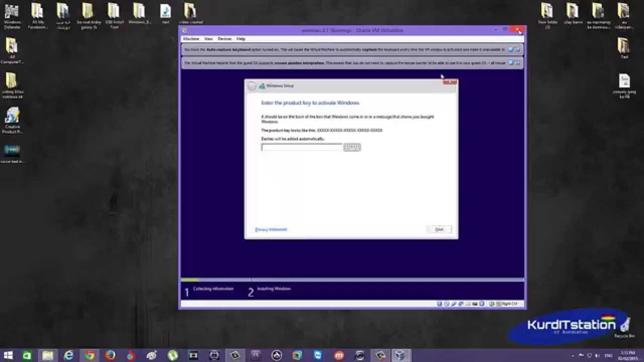The height and width of the screenshot is (362, 644).
Task: Open the Privacy statement link
Action: click(271, 229)
